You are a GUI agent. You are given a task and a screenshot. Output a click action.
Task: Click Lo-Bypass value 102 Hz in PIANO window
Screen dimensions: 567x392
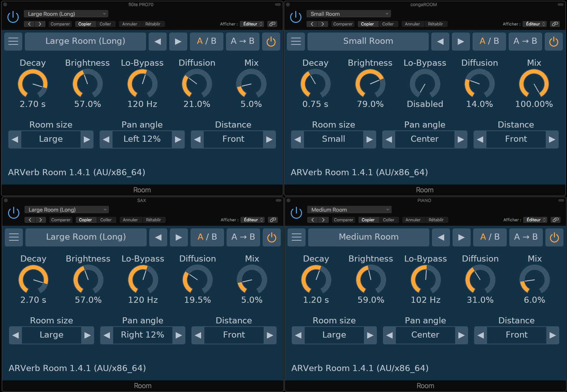425,300
